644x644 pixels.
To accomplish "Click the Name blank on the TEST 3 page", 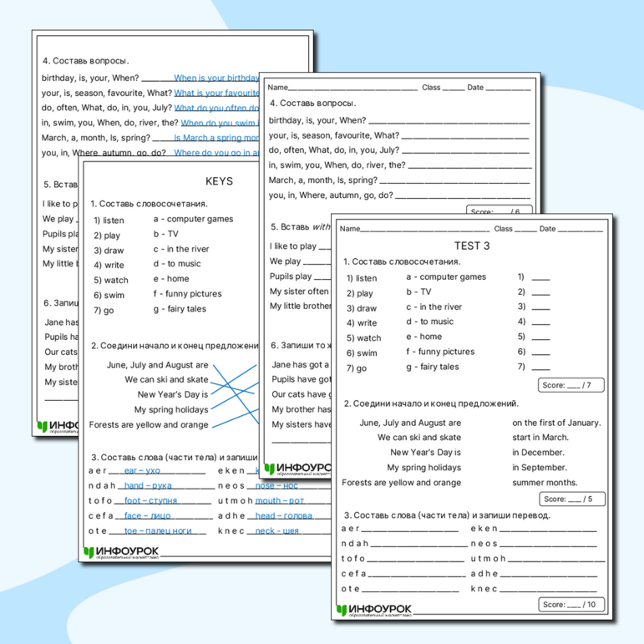I will 424,229.
